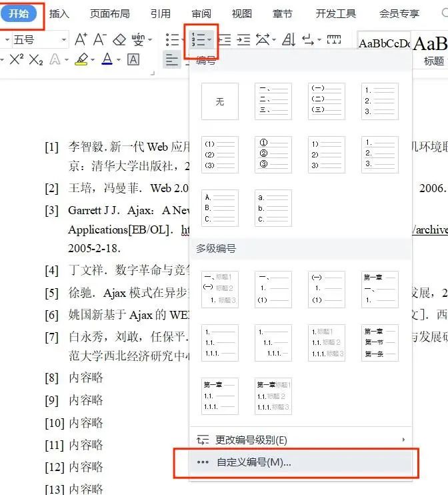Align text left
The image size is (448, 495).
click(172, 59)
